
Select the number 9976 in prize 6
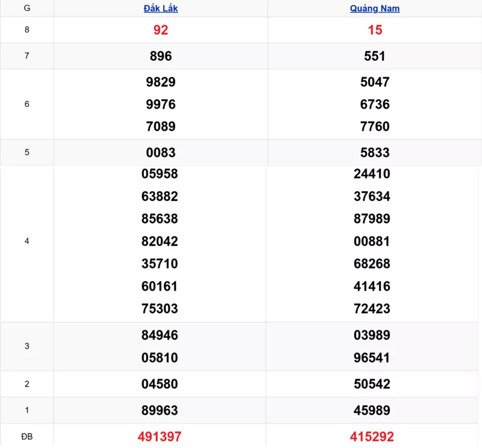pos(160,104)
